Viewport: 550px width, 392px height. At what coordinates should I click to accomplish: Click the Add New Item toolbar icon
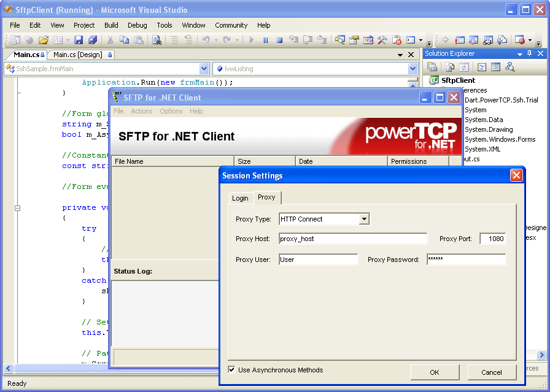58,40
